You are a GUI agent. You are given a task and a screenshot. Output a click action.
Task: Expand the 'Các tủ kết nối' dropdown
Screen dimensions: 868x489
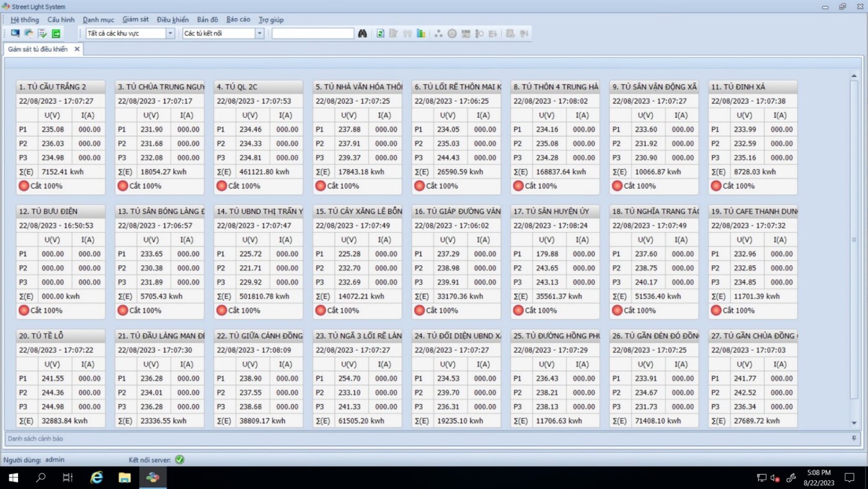tap(260, 34)
